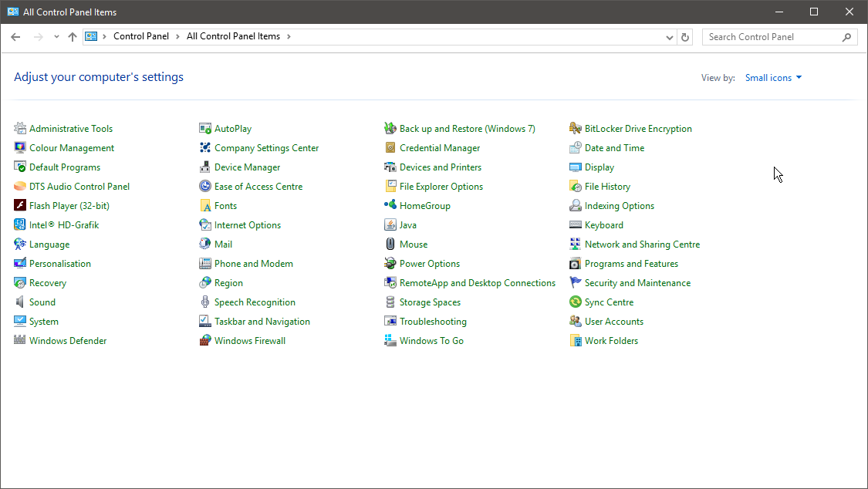Expand chevron before Control Panel breadcrumb
The width and height of the screenshot is (868, 489).
point(104,36)
